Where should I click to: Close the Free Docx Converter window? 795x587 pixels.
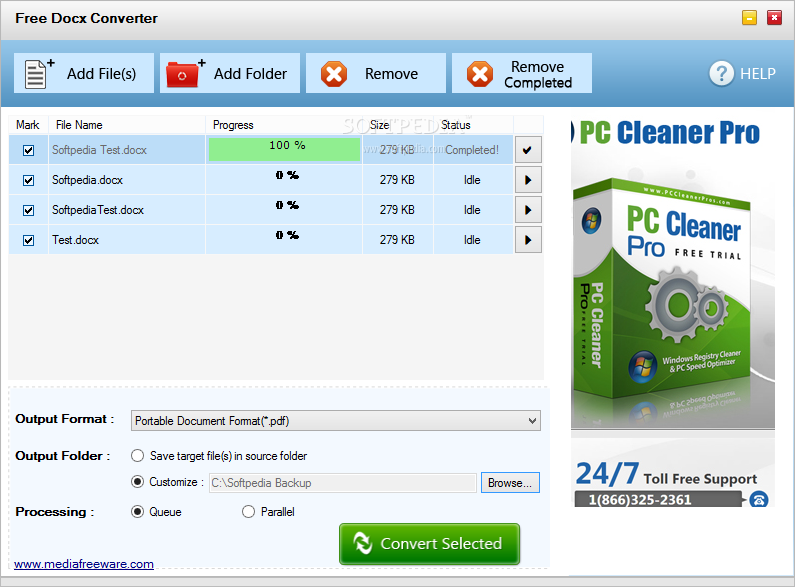(x=774, y=18)
